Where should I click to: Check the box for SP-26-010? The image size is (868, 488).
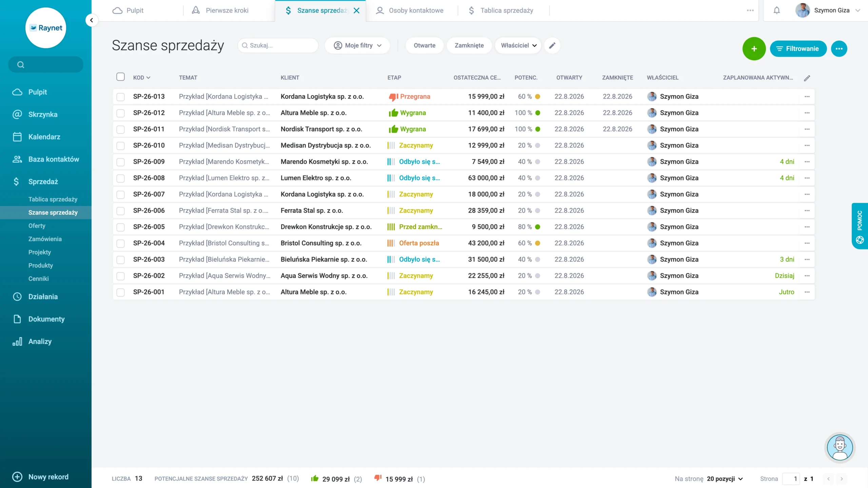pyautogui.click(x=120, y=146)
